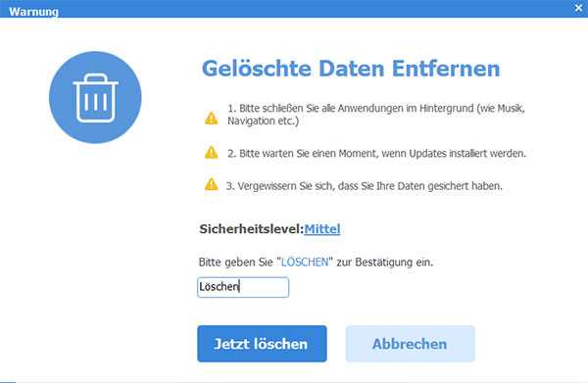Close the Warnung dialog with the X
The width and height of the screenshot is (588, 383).
coord(578,8)
